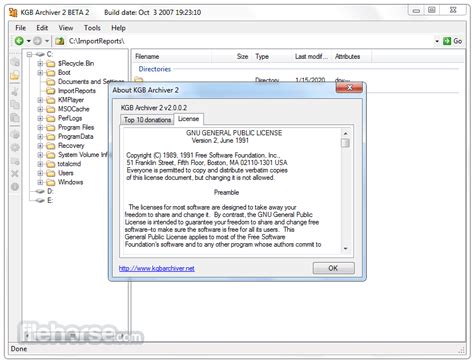This screenshot has width=474, height=362.
Task: Open the address bar dropdown arrow
Action: click(437, 41)
